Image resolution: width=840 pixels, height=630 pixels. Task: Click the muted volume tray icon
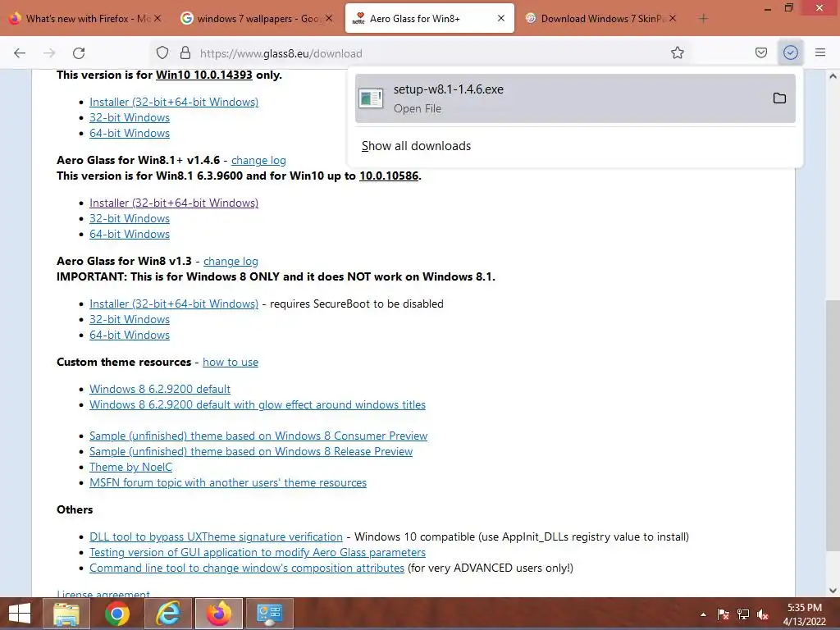pyautogui.click(x=763, y=614)
